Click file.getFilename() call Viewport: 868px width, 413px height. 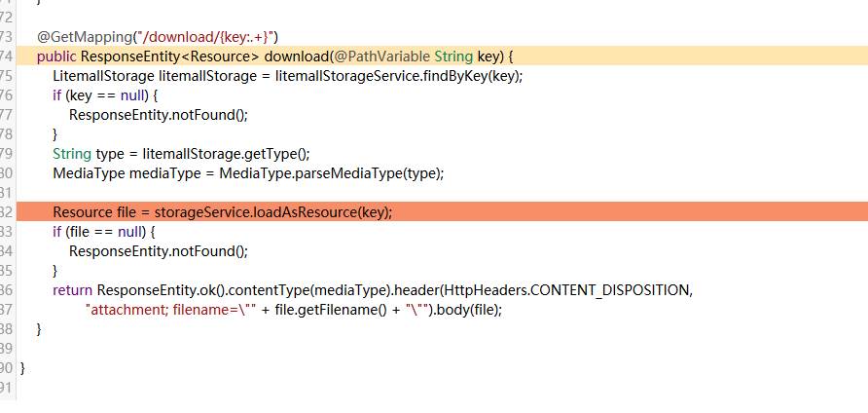click(331, 310)
